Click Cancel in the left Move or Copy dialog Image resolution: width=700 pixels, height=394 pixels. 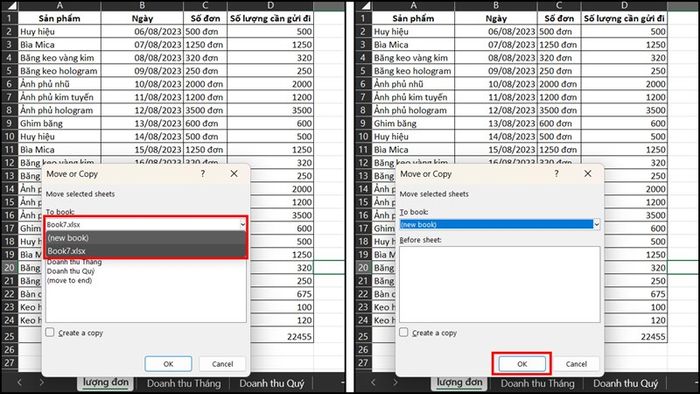click(x=222, y=364)
